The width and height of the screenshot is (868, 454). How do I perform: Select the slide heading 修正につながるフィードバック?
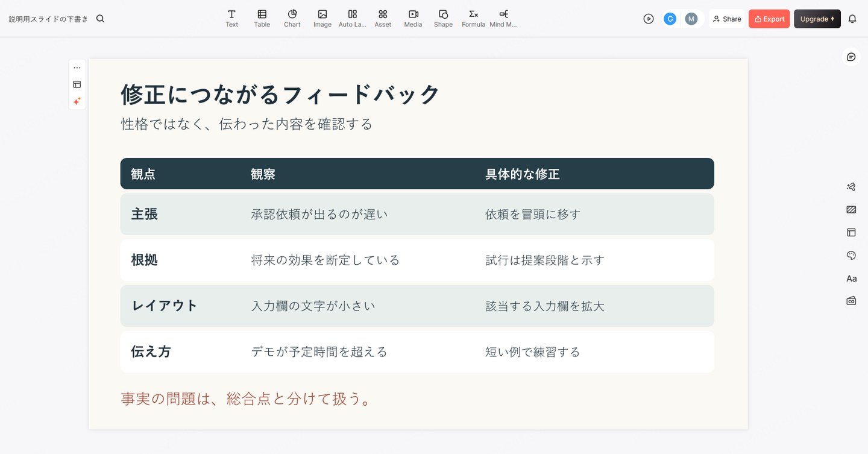280,95
